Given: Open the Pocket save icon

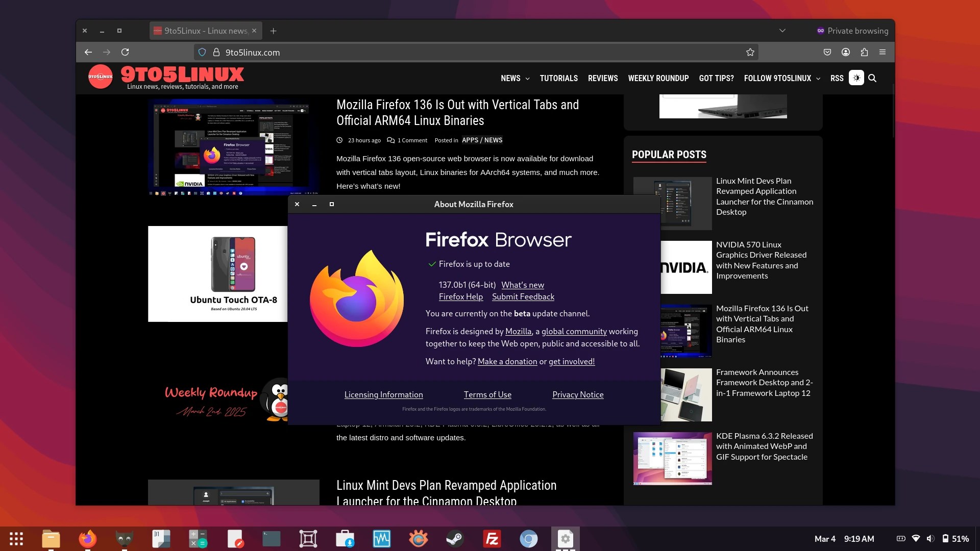Looking at the screenshot, I should (827, 52).
